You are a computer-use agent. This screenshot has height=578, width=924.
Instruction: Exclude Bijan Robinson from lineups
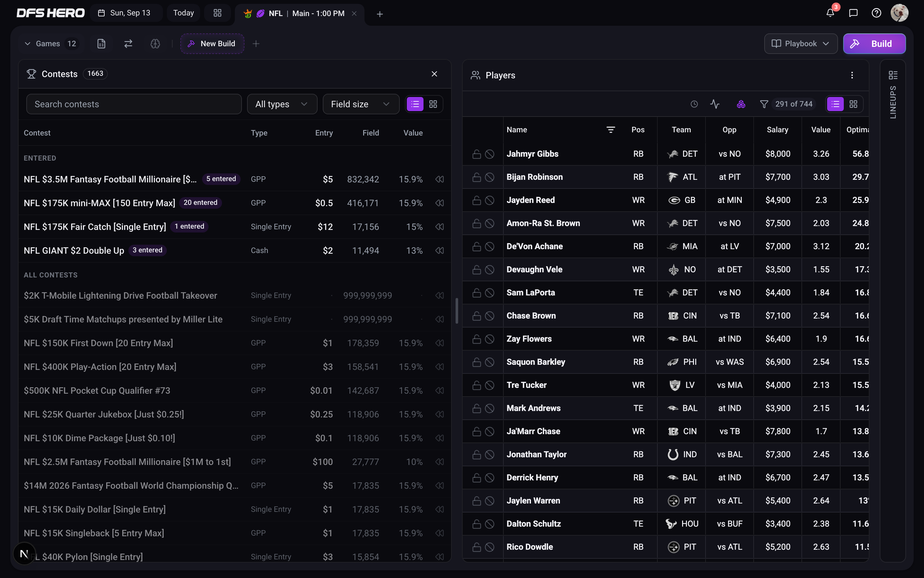click(x=490, y=177)
